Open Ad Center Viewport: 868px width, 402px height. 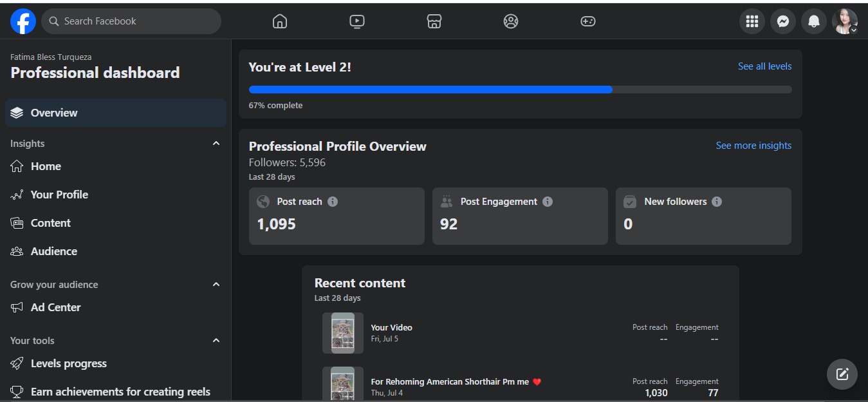click(116, 307)
